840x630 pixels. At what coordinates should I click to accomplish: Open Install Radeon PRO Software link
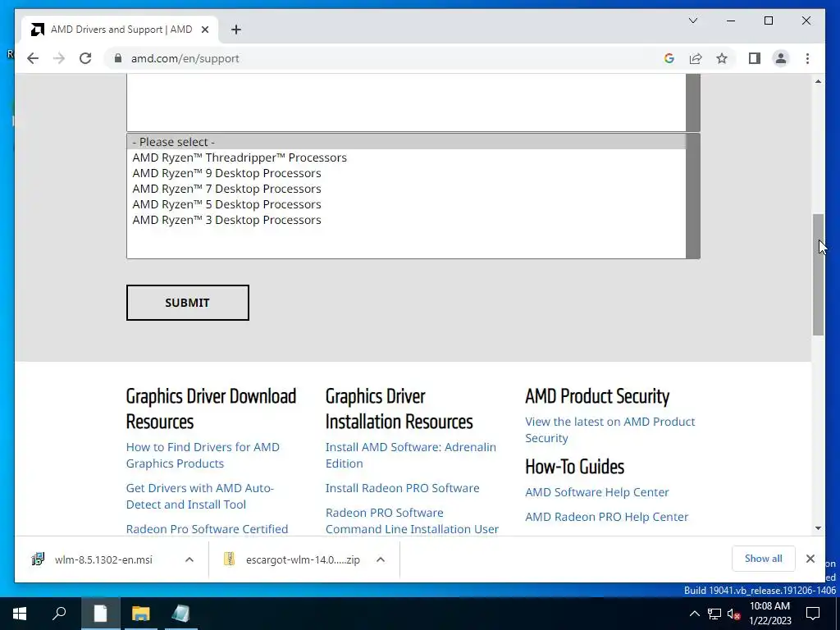(402, 488)
